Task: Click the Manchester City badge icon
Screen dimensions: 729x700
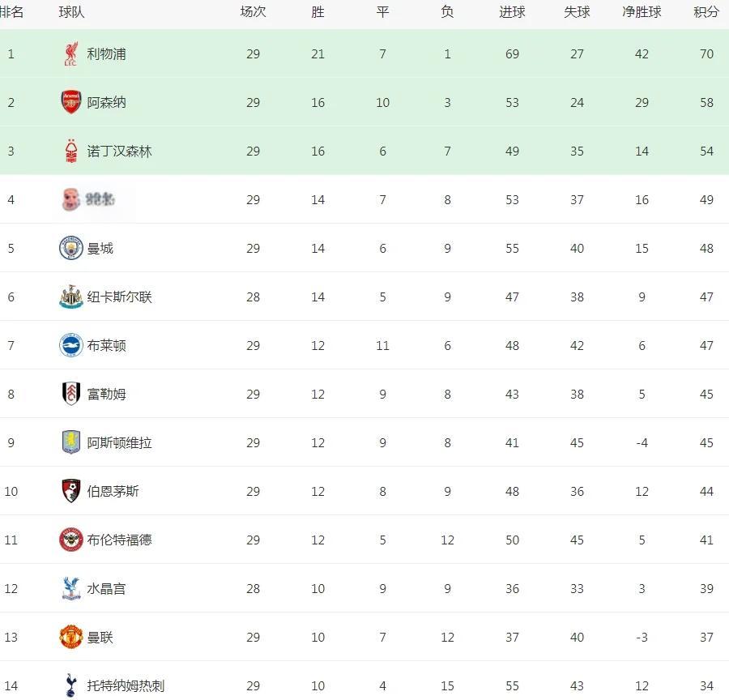Action: (71, 249)
